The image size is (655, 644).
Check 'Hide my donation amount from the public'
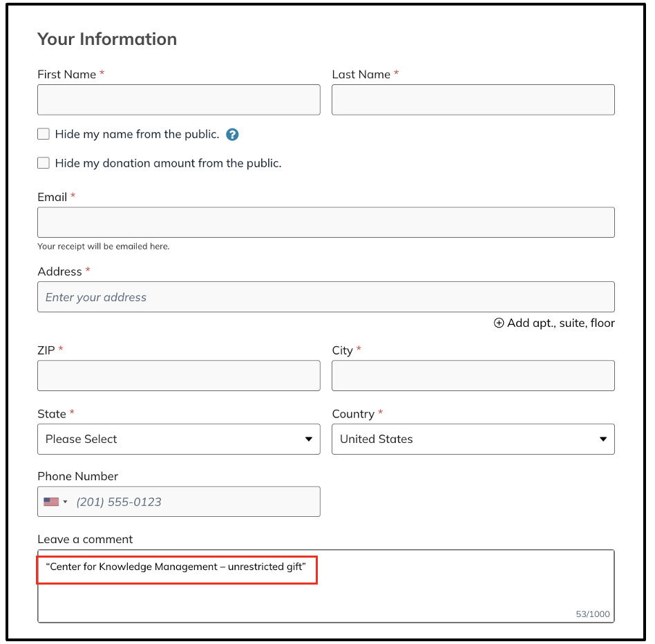tap(44, 163)
